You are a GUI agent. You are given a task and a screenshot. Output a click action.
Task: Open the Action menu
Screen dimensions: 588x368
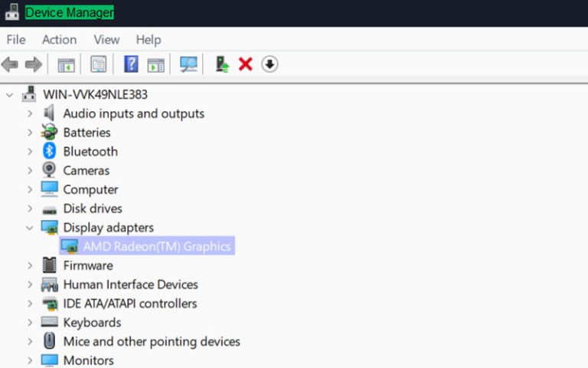[x=59, y=39]
